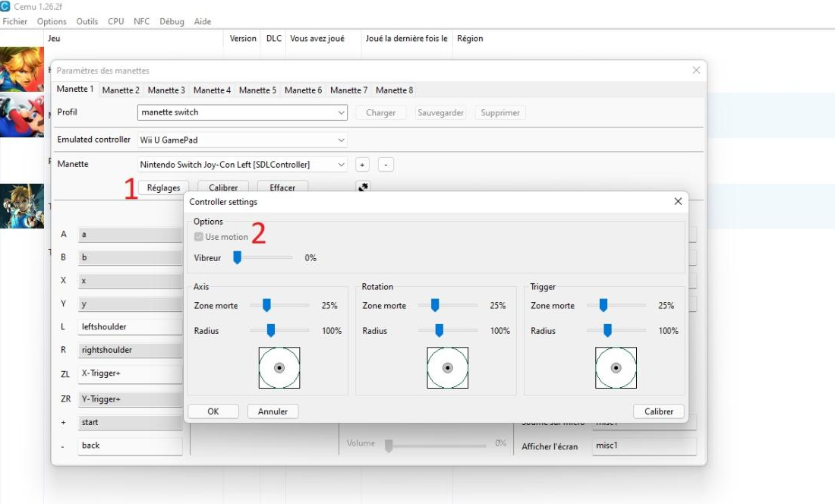Screen dimensions: 835x504
Task: Click the minus button to remove controller
Action: [x=386, y=165]
